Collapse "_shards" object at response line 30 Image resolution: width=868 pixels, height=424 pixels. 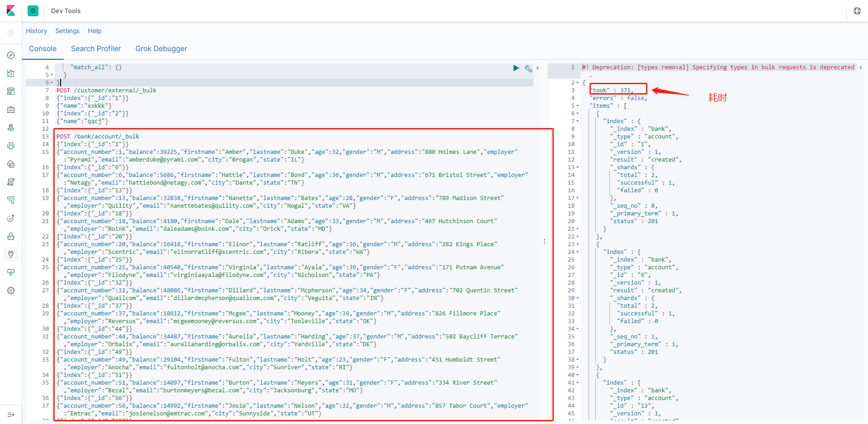pyautogui.click(x=577, y=298)
